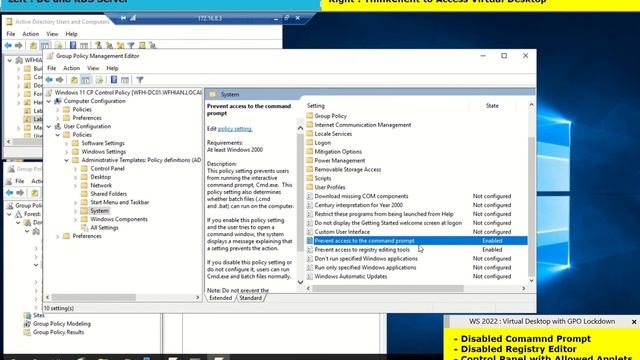Select Windows Automatic Updates setting

pos(416,277)
